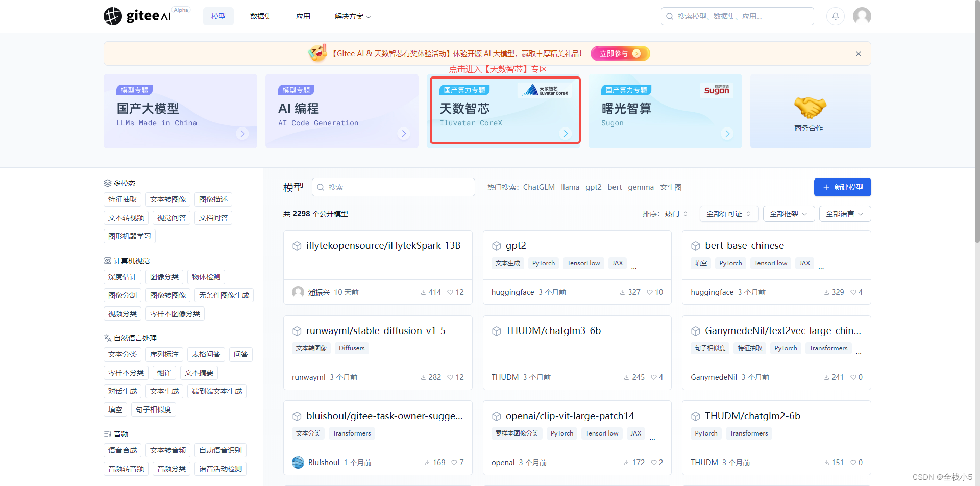Screen dimensions: 980x486
Task: Click the cube icon beside THUDM/chatglm3-6b
Action: pos(496,331)
